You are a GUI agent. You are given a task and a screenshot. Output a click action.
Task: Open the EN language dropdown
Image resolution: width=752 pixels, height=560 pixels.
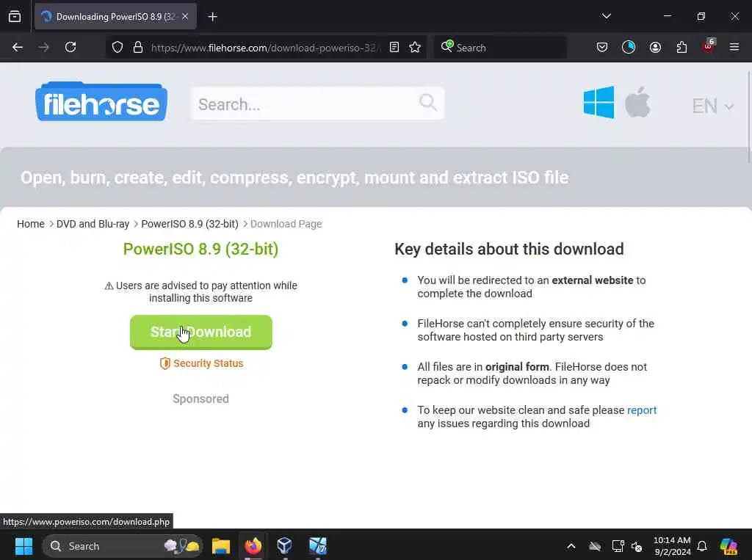point(712,106)
